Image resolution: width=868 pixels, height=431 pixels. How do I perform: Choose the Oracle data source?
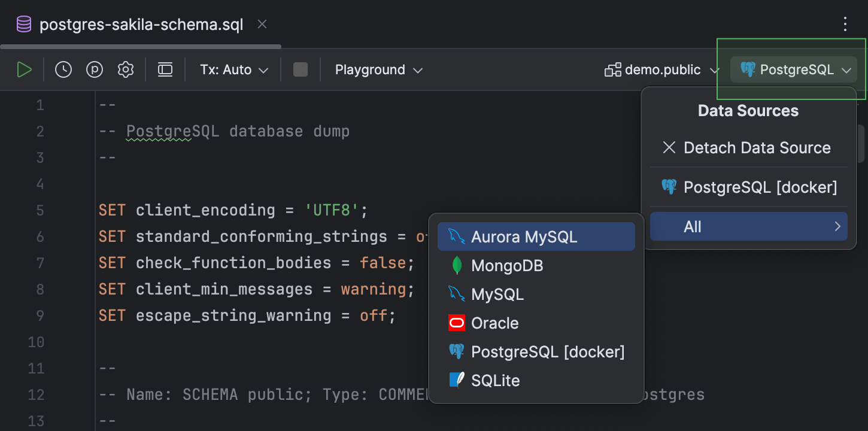pyautogui.click(x=494, y=323)
